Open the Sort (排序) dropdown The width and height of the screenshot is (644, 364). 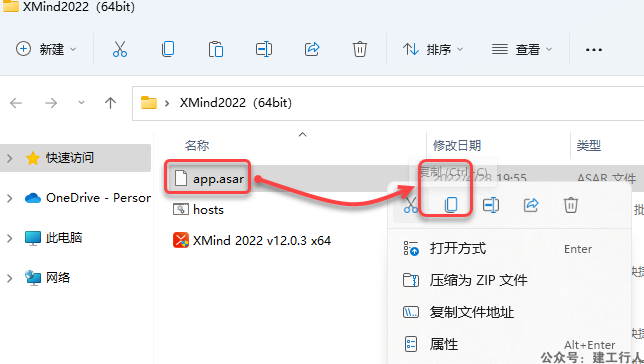click(433, 49)
